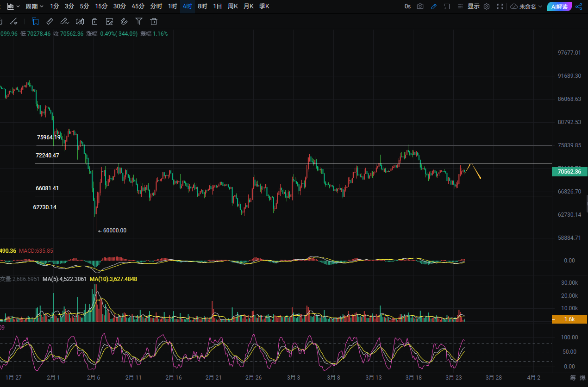Click the funnel filter icon
588x387 pixels.
coord(139,21)
